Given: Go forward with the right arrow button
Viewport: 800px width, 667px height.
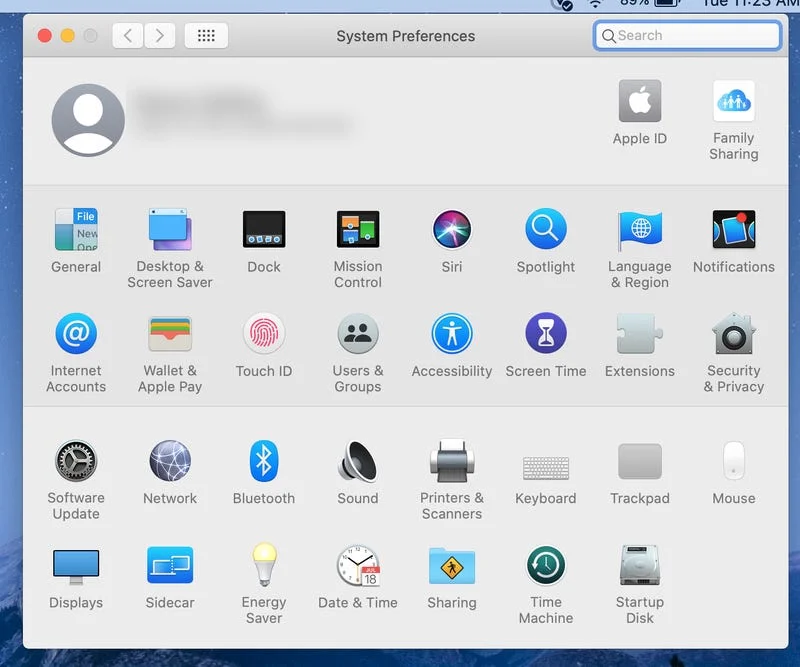Looking at the screenshot, I should tap(159, 36).
